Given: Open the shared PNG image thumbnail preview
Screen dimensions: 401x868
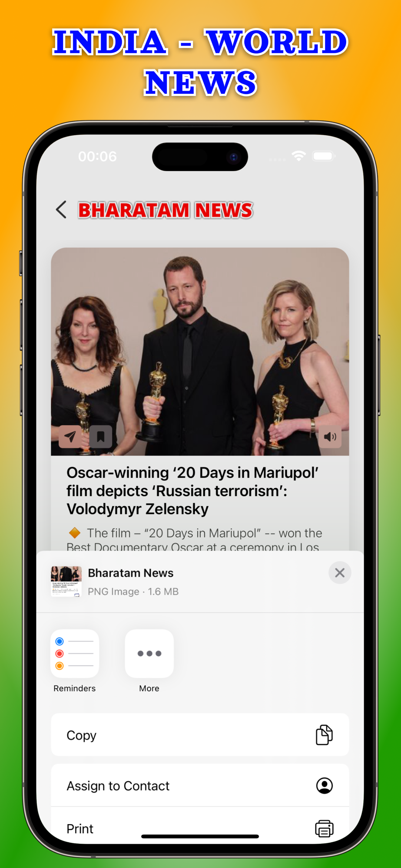Looking at the screenshot, I should tap(66, 582).
